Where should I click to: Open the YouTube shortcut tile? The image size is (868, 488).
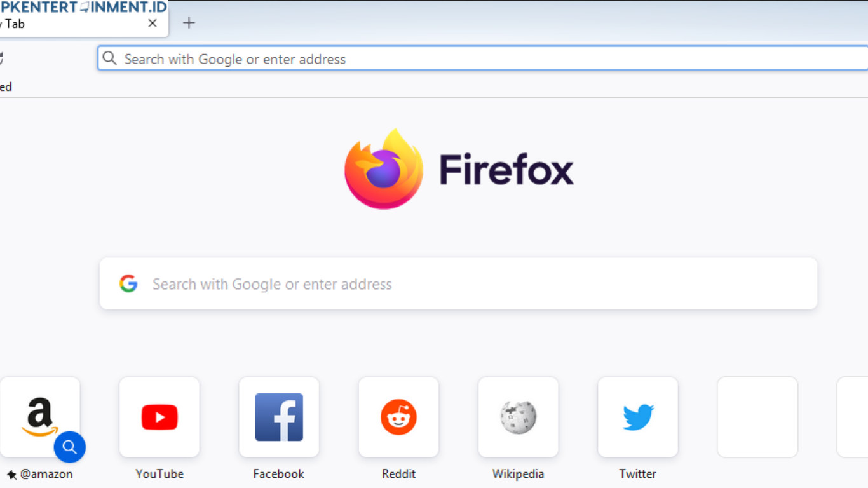click(159, 417)
